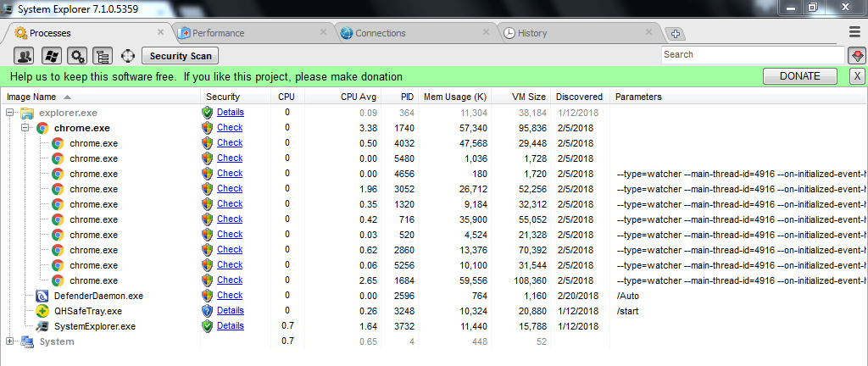The height and width of the screenshot is (366, 868).
Task: Click the System computers icon
Action: 27,341
